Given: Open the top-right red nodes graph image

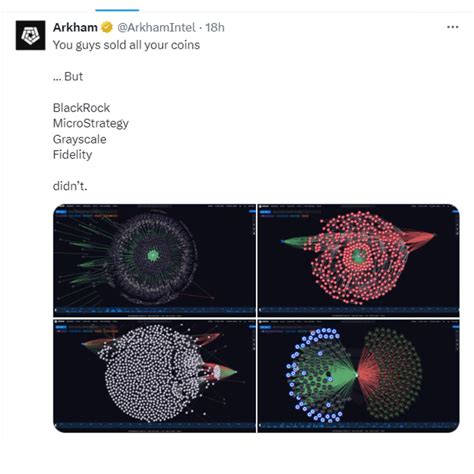Looking at the screenshot, I should 359,260.
